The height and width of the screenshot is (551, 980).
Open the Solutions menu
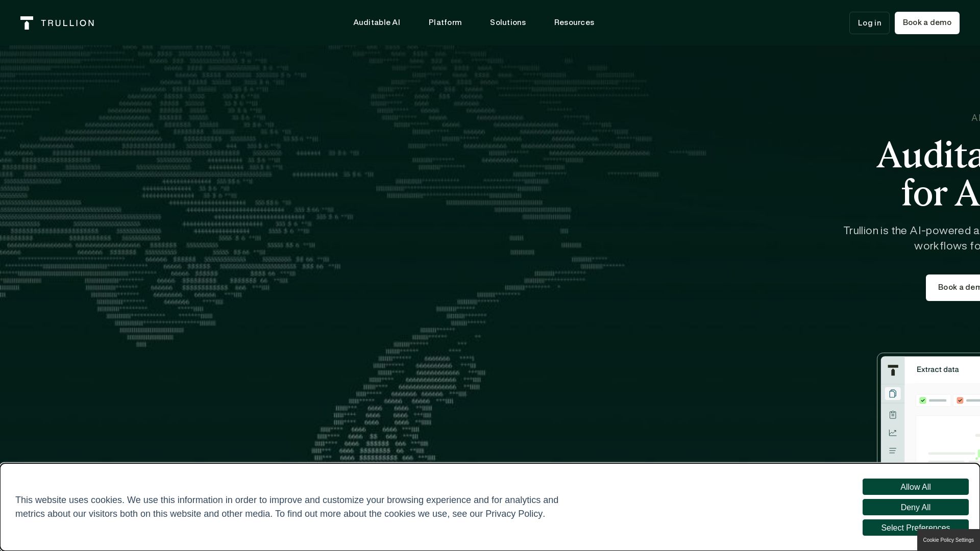coord(508,22)
